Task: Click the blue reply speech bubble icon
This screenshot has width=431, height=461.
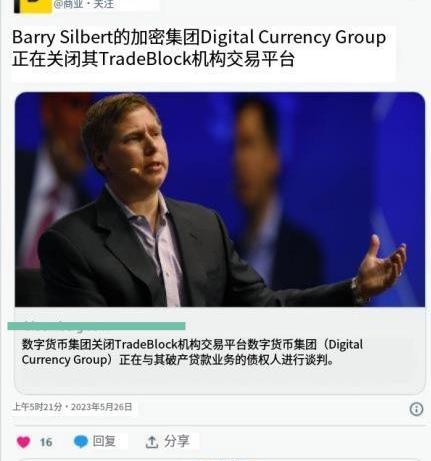Action: point(81,442)
